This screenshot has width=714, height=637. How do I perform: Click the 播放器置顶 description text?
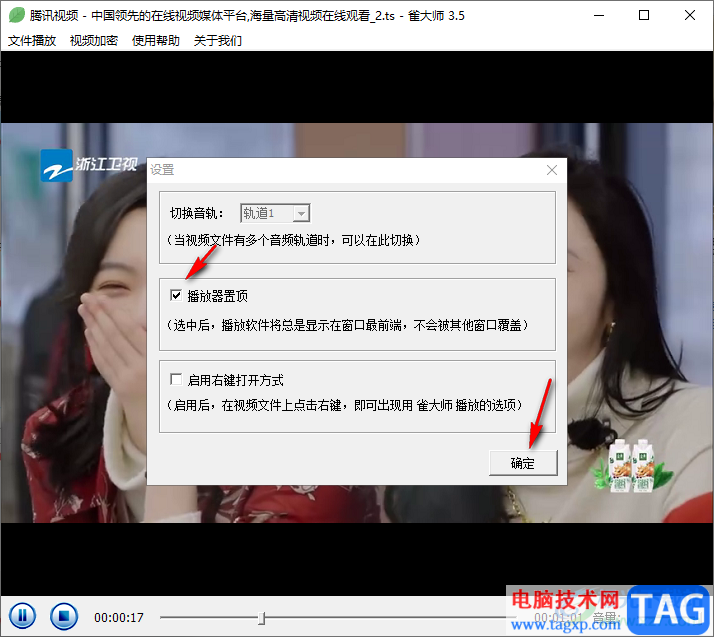click(x=348, y=325)
